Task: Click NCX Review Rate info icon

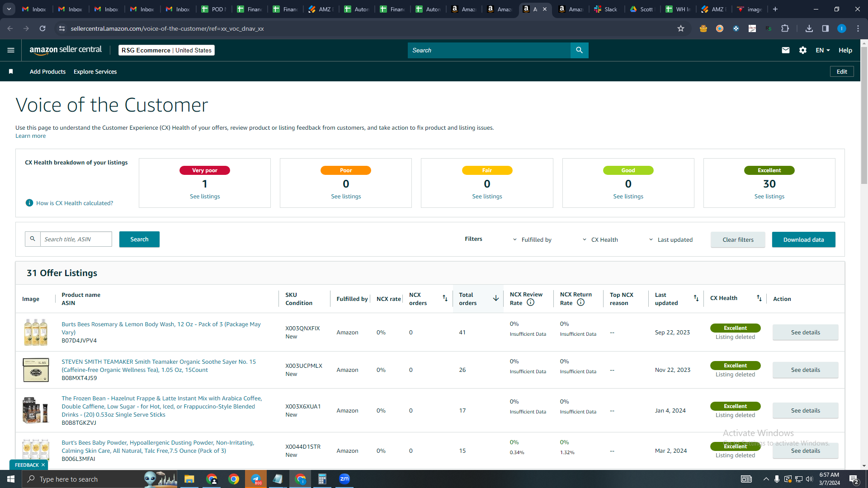Action: (531, 303)
